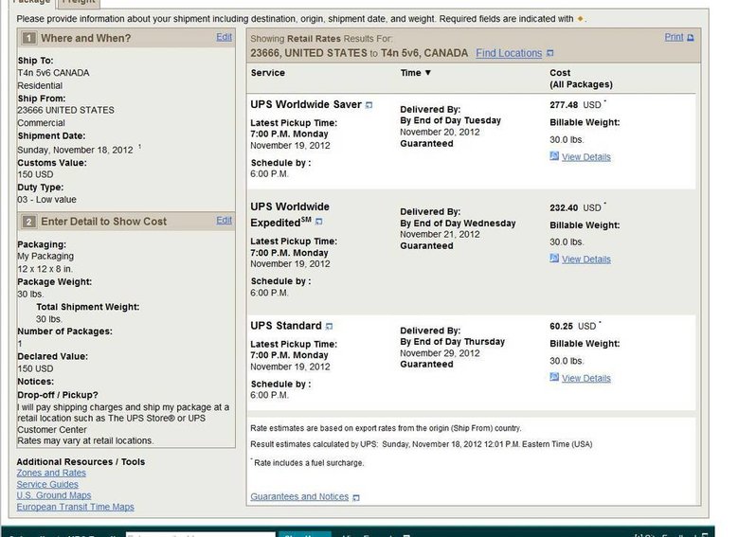Click the November 29, 2012 delivery date
The width and height of the screenshot is (756, 537).
[x=440, y=353]
